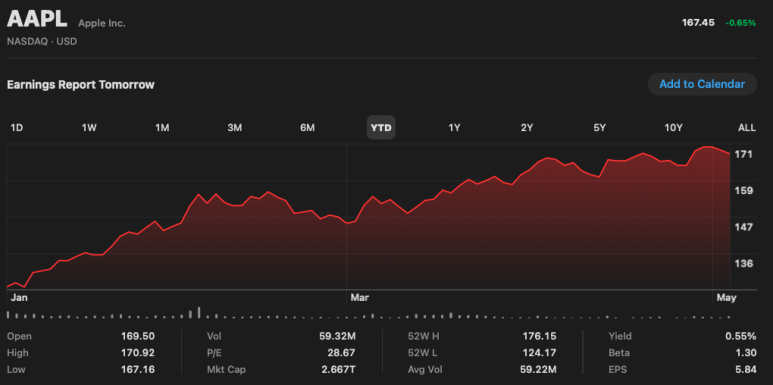
Task: Select the highlighted YTD tab
Action: tap(381, 128)
